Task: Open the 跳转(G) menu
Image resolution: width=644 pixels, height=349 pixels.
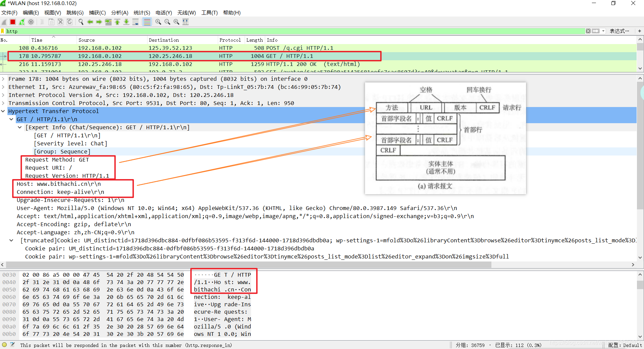Action: pyautogui.click(x=75, y=13)
